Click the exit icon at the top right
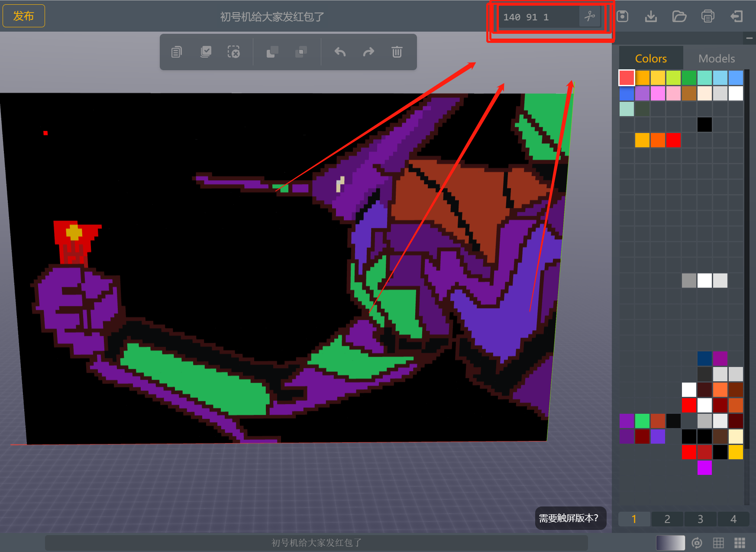This screenshot has width=756, height=552. pyautogui.click(x=737, y=16)
